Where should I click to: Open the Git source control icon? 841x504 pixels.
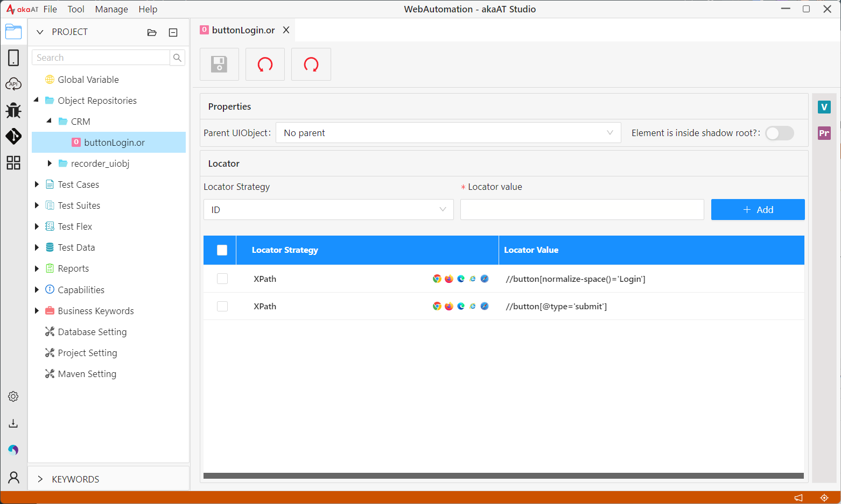coord(13,136)
